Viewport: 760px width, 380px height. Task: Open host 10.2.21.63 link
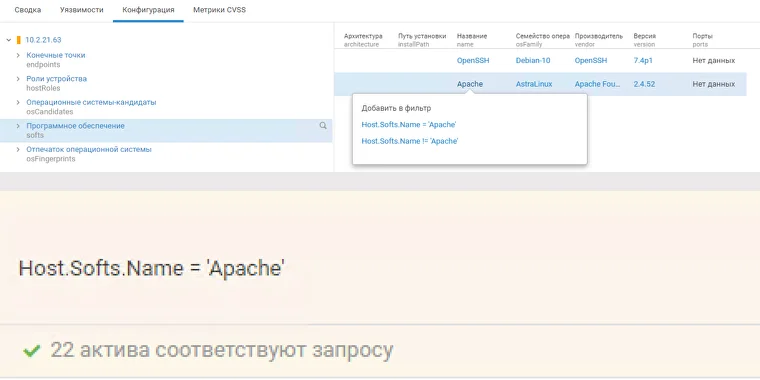43,40
